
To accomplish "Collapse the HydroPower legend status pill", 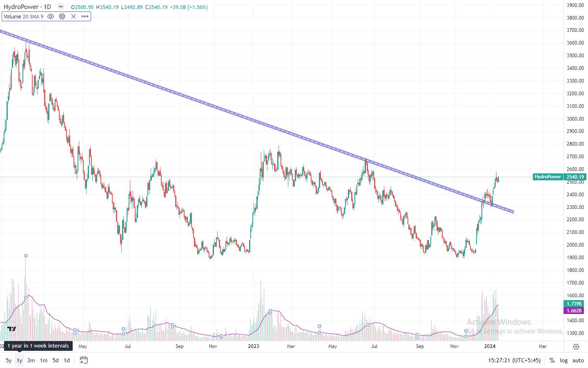I will (61, 7).
